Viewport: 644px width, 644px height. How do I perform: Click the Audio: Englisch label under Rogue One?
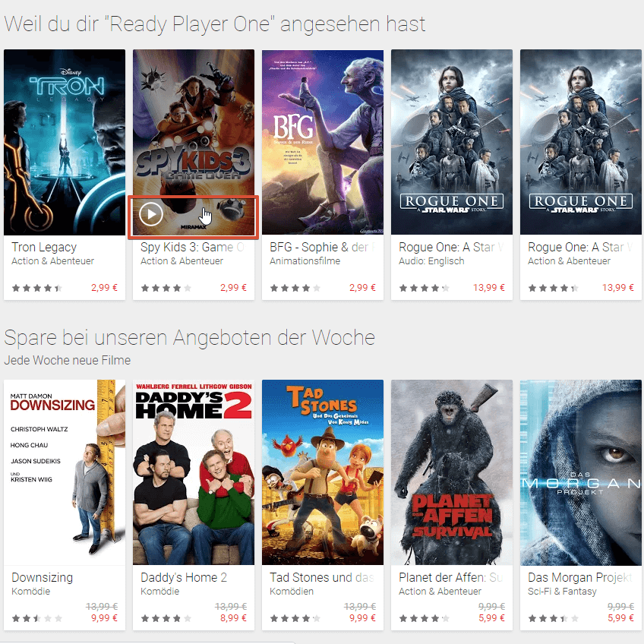tap(431, 260)
